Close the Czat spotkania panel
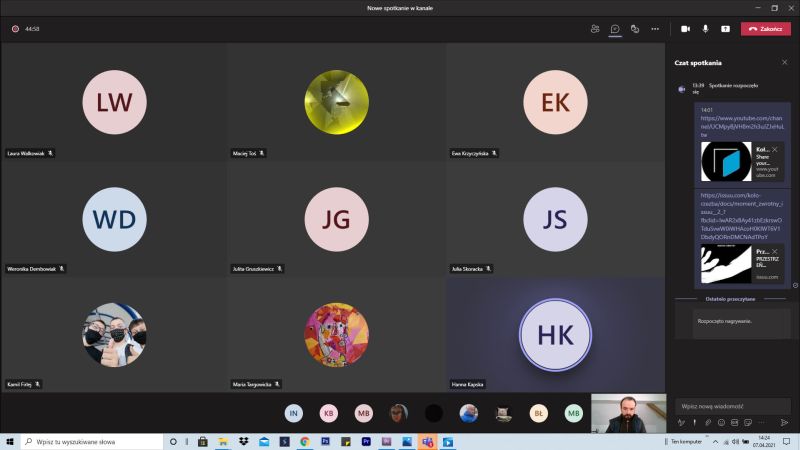This screenshot has height=450, width=800. coord(785,62)
